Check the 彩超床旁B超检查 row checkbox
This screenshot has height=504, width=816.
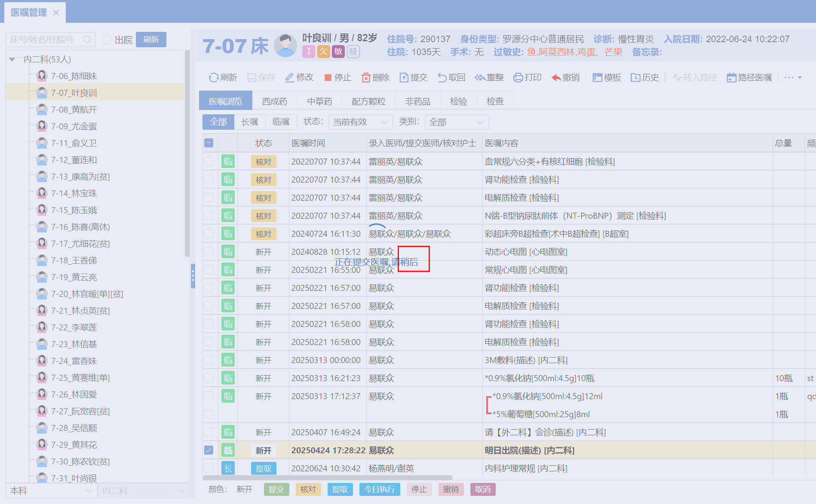coord(209,234)
